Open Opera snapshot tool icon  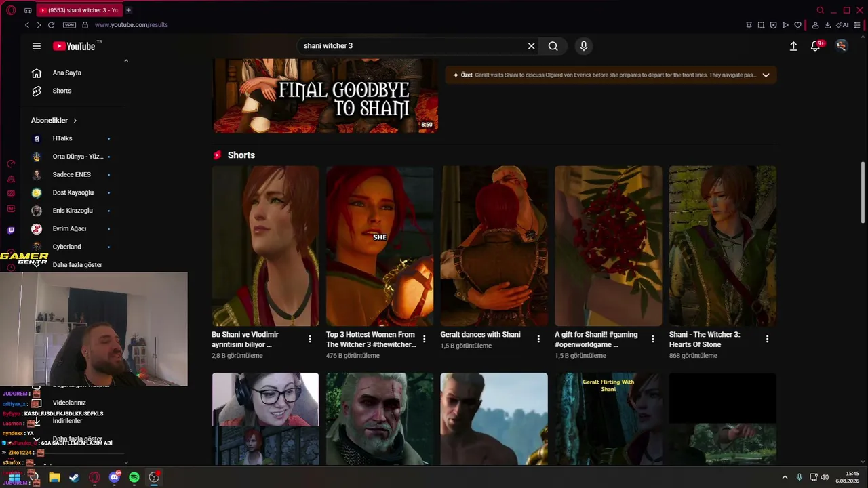pyautogui.click(x=761, y=25)
